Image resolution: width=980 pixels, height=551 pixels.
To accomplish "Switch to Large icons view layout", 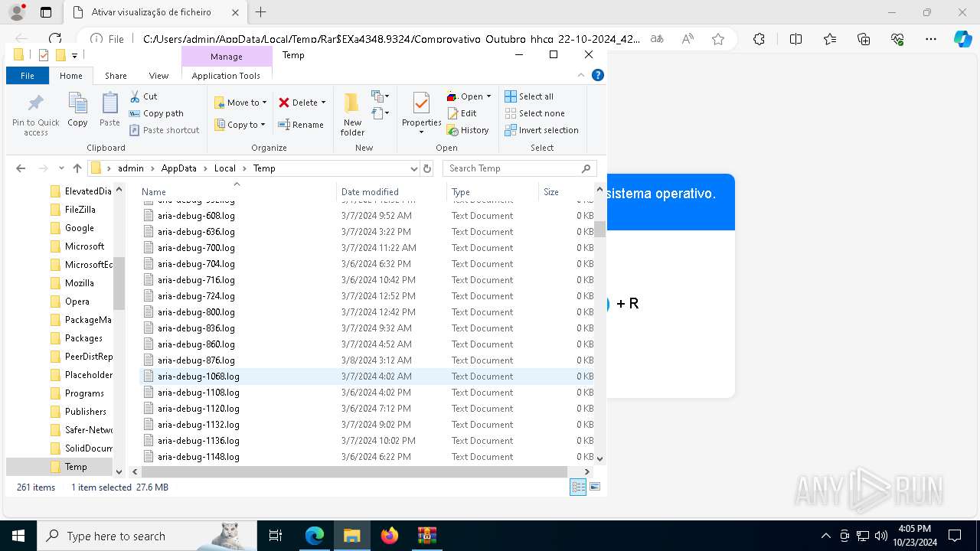I will 595,487.
